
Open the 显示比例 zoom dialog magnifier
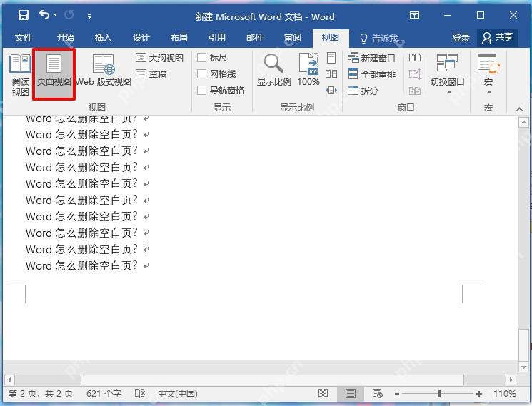[x=273, y=70]
